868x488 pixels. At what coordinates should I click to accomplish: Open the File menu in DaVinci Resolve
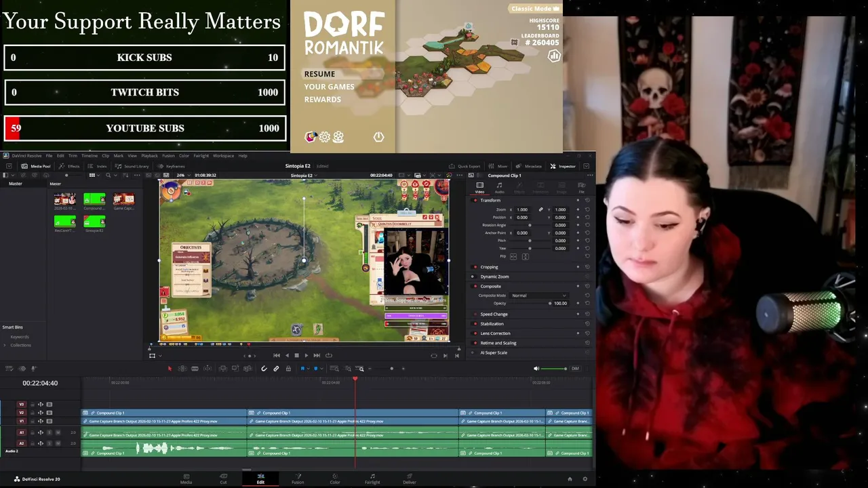pos(49,156)
